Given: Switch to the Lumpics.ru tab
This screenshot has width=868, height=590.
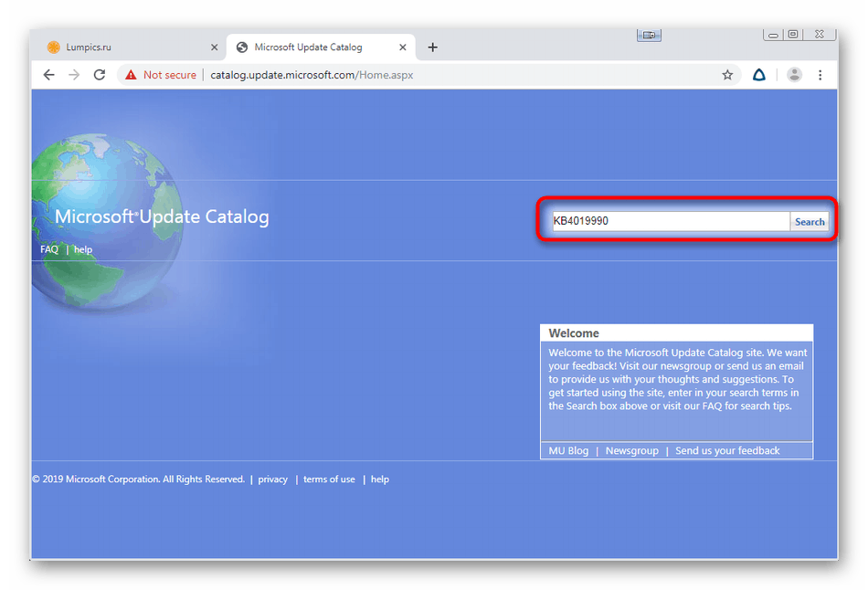Looking at the screenshot, I should tap(129, 47).
